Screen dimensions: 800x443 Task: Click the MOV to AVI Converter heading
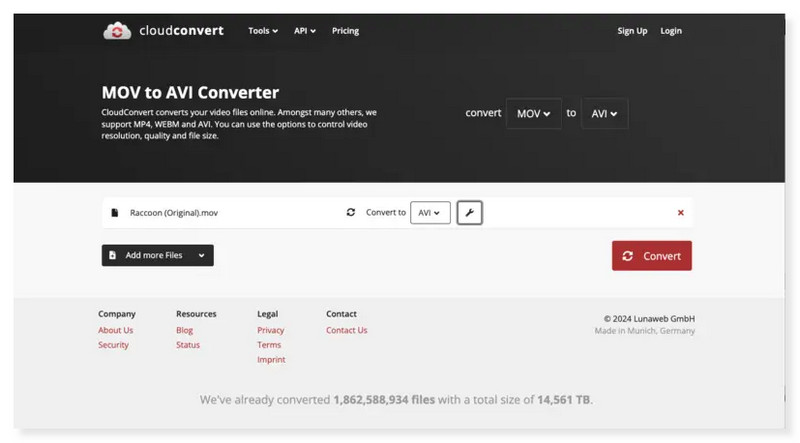point(190,92)
